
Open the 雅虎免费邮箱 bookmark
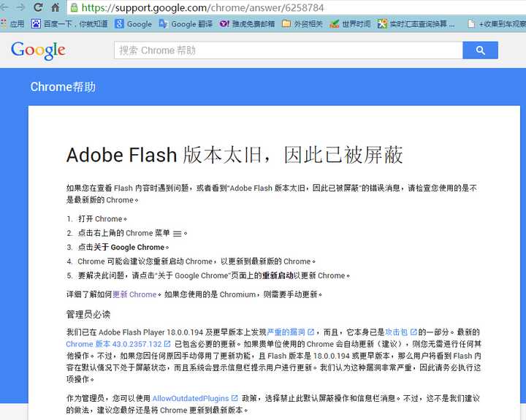coord(247,24)
